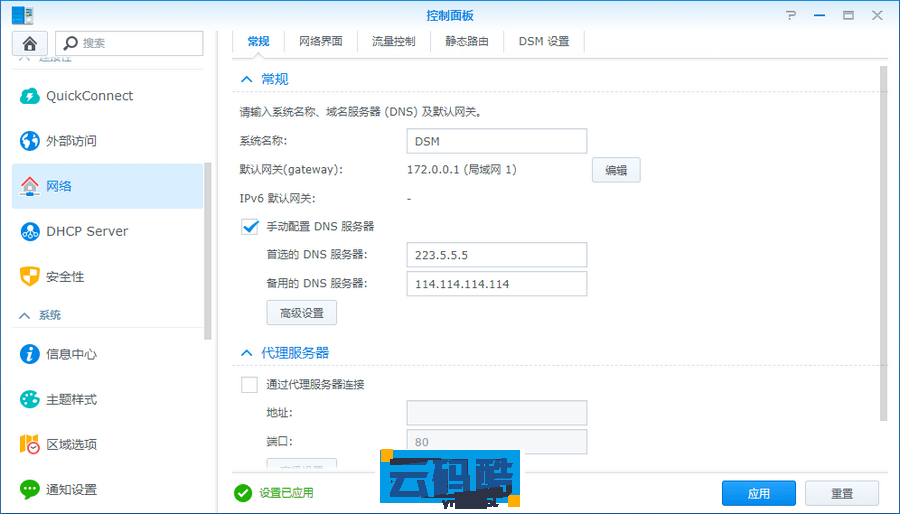Open 通知设置 chat bubble icon

[30, 489]
